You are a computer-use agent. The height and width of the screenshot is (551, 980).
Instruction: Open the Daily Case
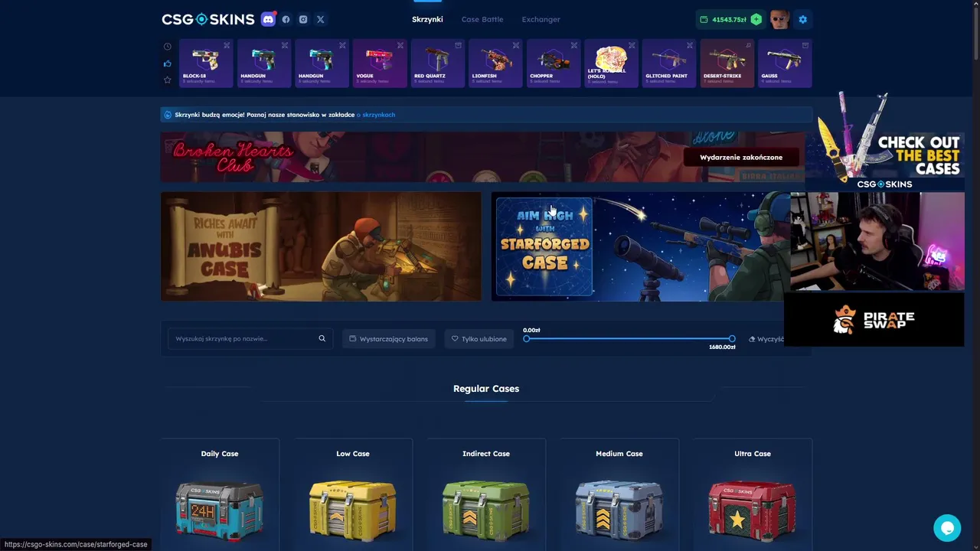[x=220, y=494]
